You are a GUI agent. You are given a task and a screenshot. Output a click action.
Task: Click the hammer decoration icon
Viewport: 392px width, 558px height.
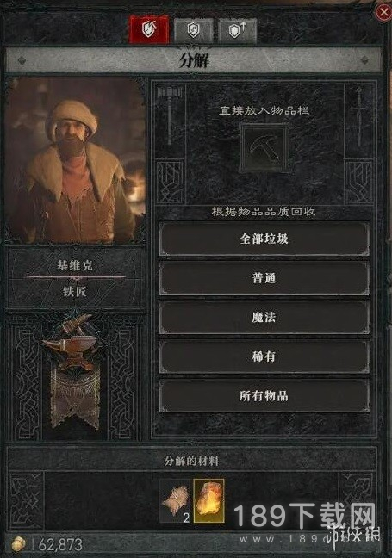coord(170,115)
